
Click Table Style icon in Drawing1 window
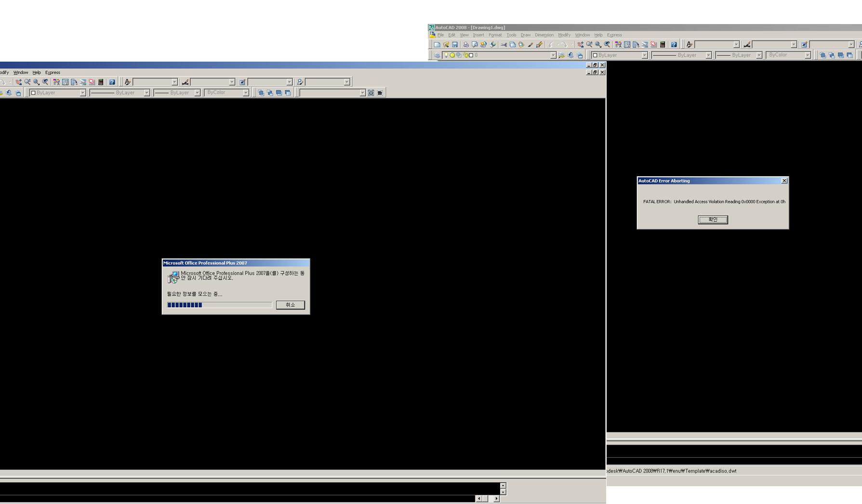804,45
